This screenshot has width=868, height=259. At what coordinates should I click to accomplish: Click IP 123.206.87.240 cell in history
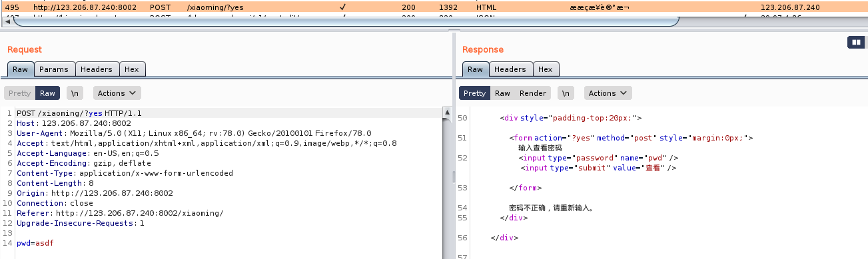pyautogui.click(x=790, y=7)
